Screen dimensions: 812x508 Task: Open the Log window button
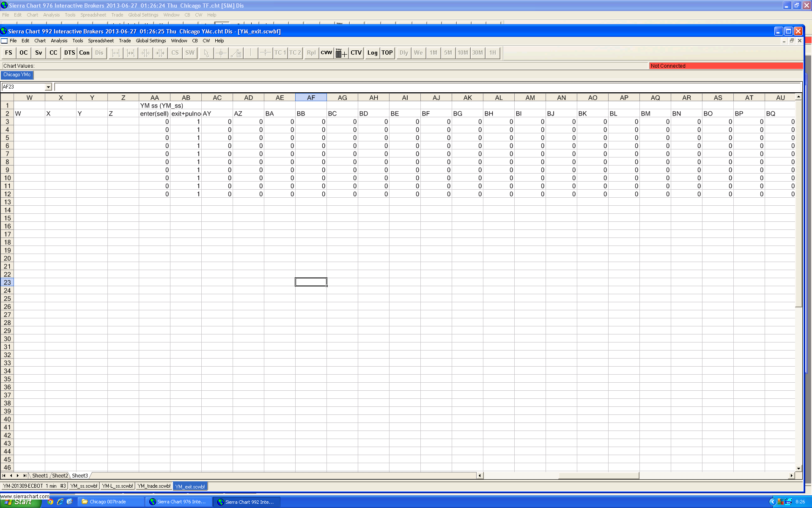coord(372,53)
